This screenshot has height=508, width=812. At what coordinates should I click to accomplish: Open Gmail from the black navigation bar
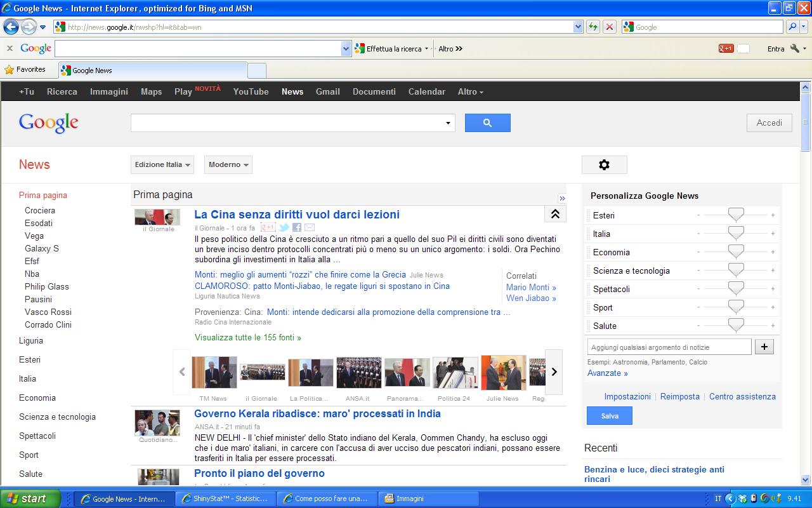click(328, 91)
